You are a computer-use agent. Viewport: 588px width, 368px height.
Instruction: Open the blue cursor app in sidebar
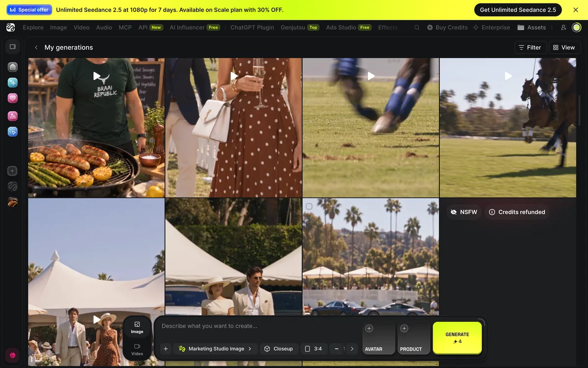(x=13, y=131)
